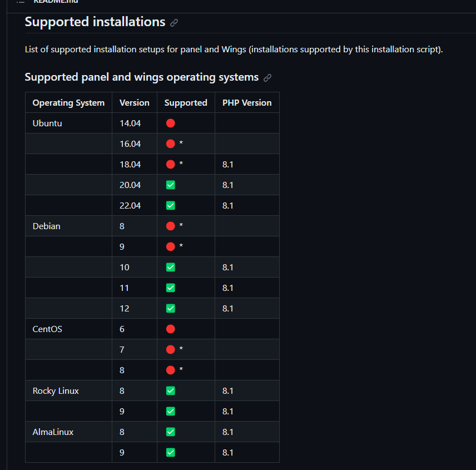Click the Supported installations heading

[95, 22]
